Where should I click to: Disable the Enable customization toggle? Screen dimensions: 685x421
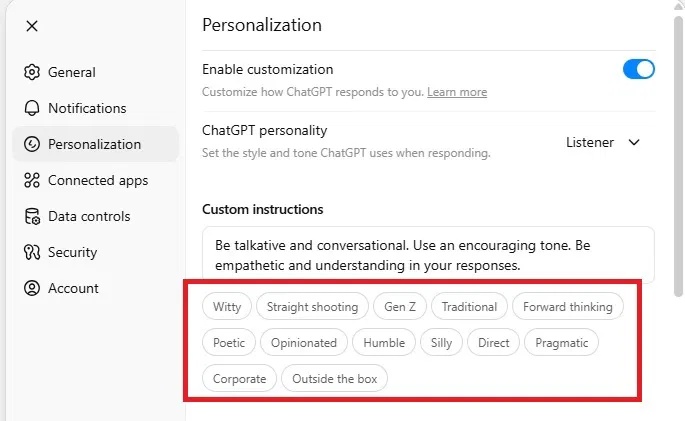pos(638,69)
